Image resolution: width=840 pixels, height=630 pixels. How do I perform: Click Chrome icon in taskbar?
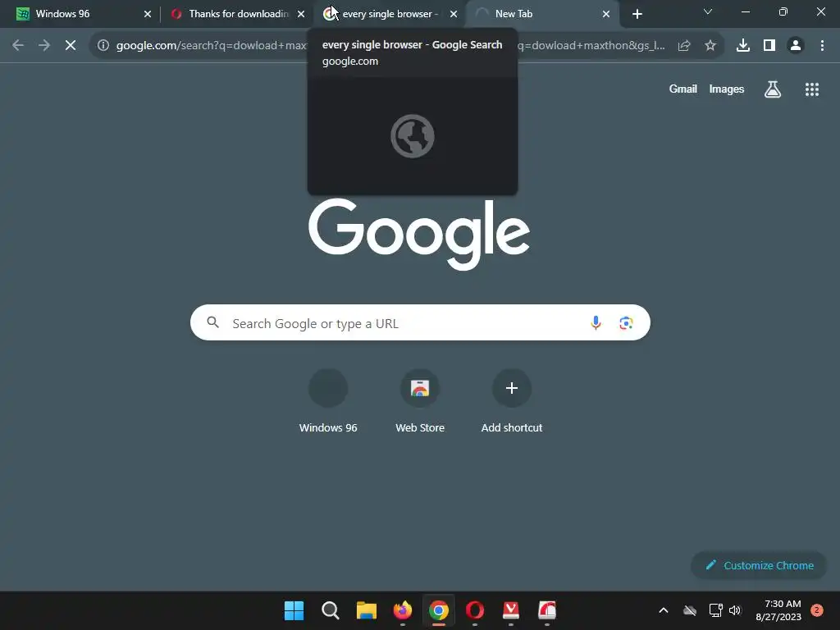tap(439, 610)
